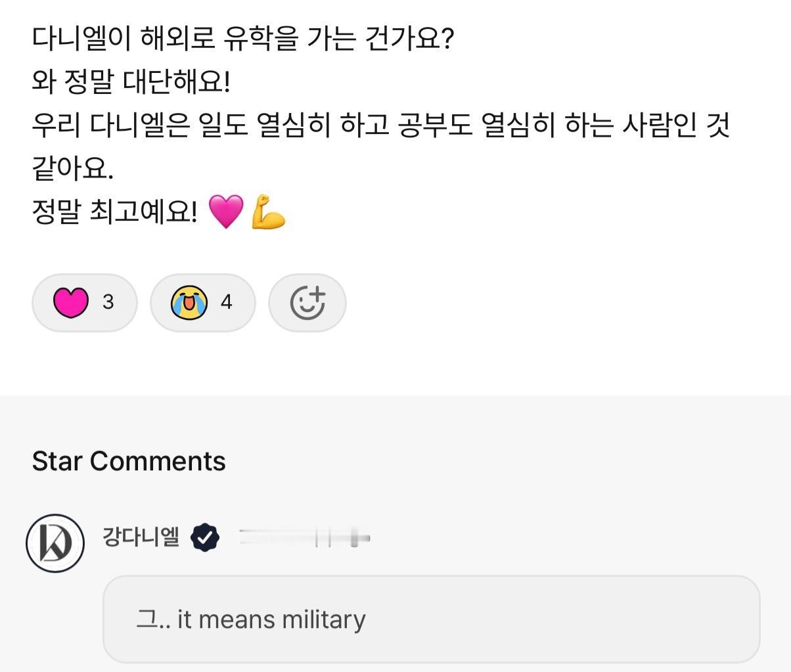Click the 강다니엘 username

pyautogui.click(x=141, y=537)
